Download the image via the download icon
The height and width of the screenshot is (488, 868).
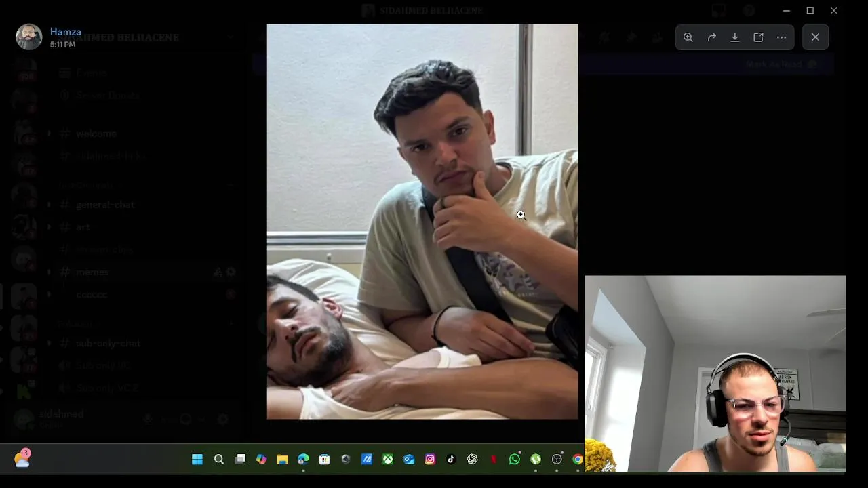pos(734,37)
